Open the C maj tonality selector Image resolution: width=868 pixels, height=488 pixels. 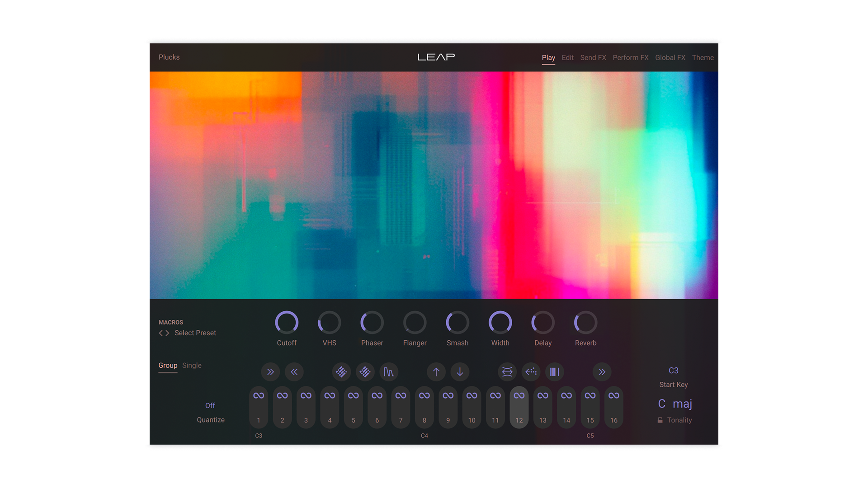tap(675, 404)
